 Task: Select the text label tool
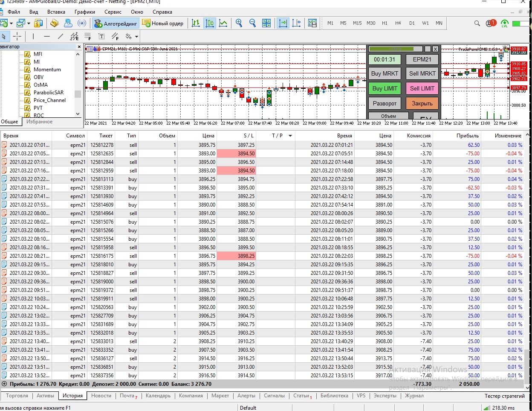coord(101,36)
